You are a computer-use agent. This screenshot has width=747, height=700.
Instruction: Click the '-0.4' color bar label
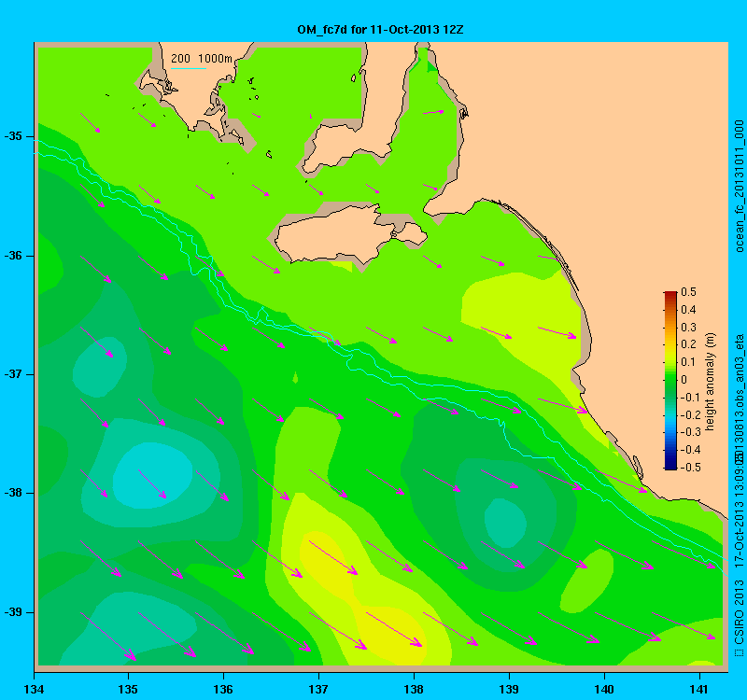click(x=690, y=450)
